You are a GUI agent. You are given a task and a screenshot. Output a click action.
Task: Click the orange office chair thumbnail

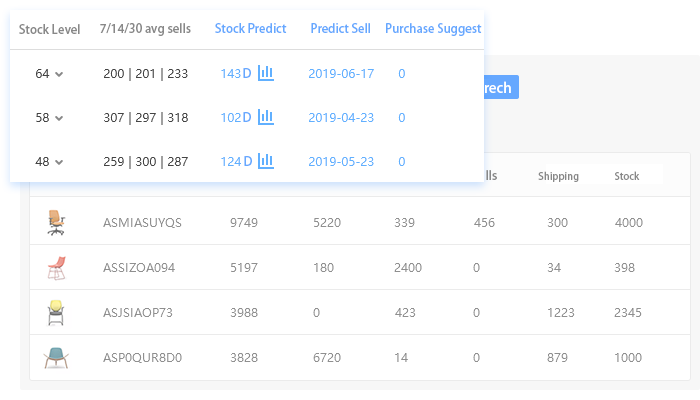pos(56,222)
